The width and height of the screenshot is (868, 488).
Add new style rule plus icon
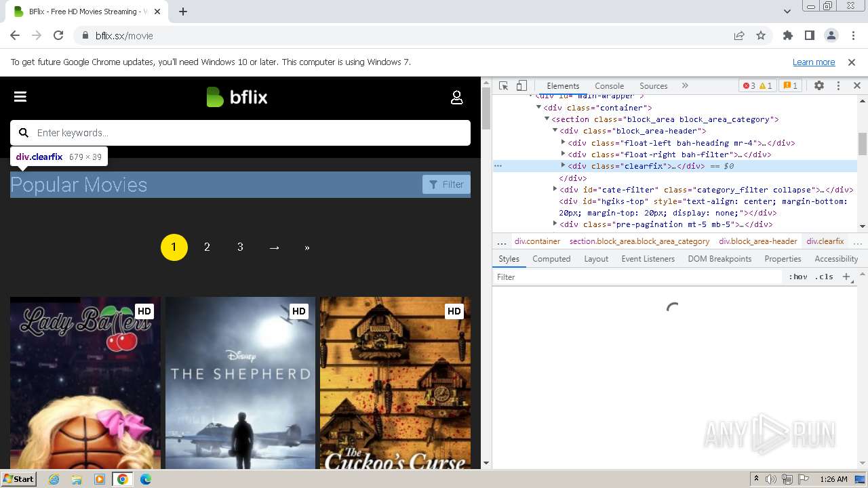pos(846,277)
